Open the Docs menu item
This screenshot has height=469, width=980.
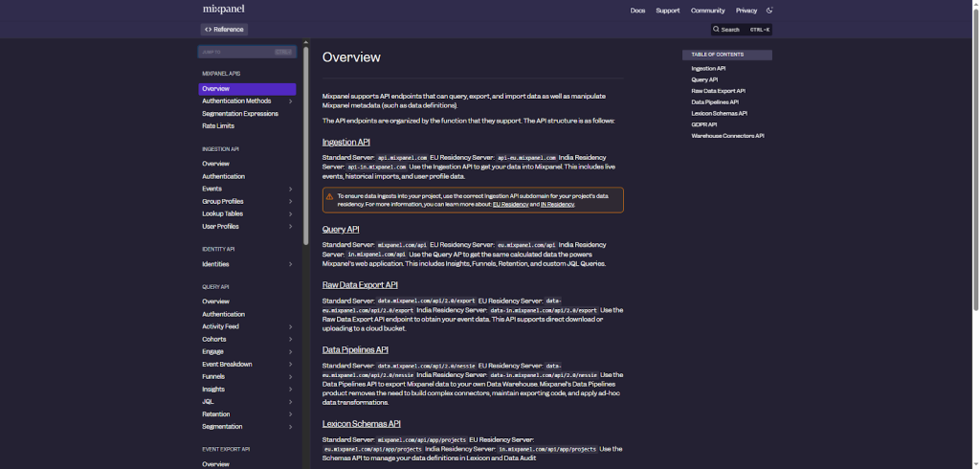637,11
